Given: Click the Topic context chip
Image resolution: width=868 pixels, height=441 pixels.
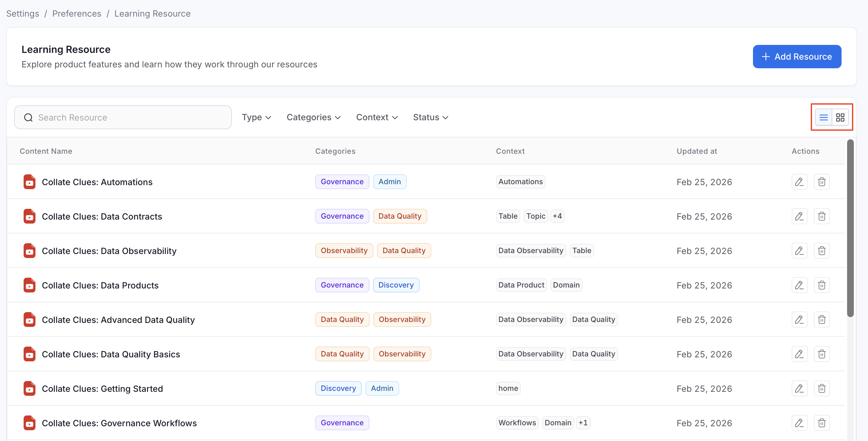Looking at the screenshot, I should tap(536, 216).
